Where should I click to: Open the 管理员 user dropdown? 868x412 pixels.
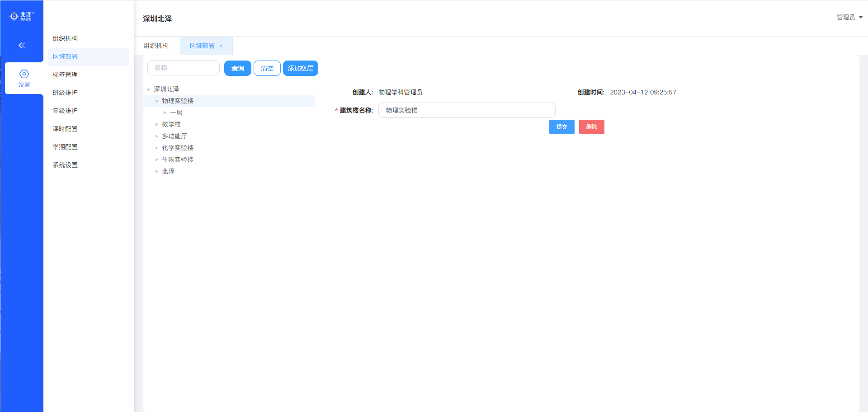[x=849, y=17]
